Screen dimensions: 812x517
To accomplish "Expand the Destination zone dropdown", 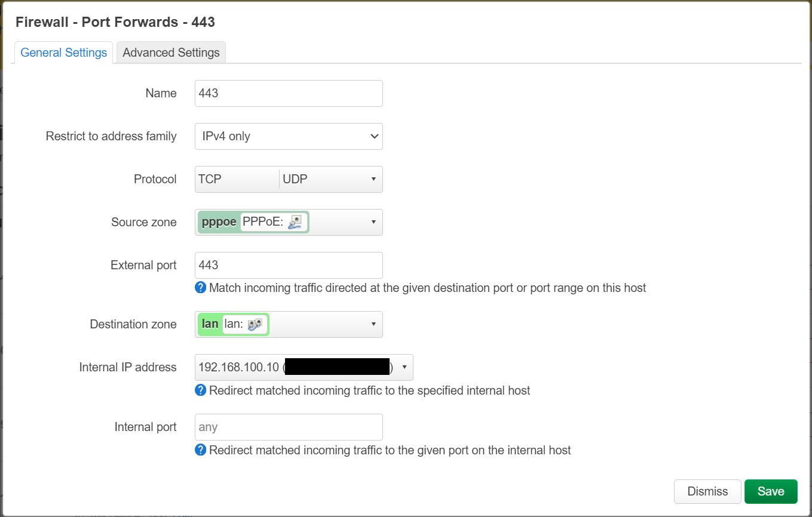I will pos(374,324).
